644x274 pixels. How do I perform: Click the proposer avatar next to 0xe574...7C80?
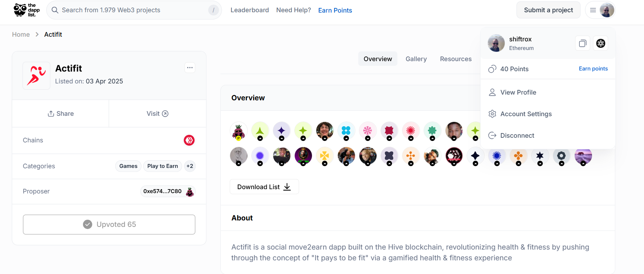coord(190,192)
